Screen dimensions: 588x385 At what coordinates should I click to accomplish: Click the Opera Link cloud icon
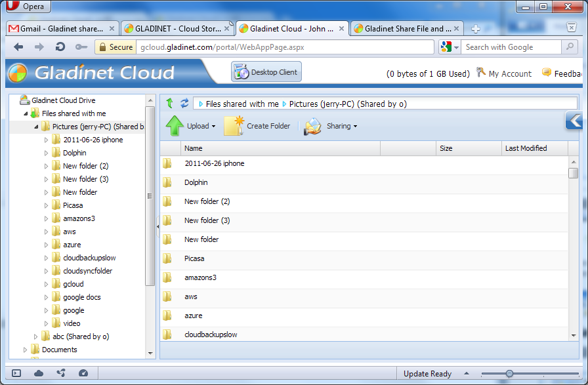pyautogui.click(x=39, y=373)
